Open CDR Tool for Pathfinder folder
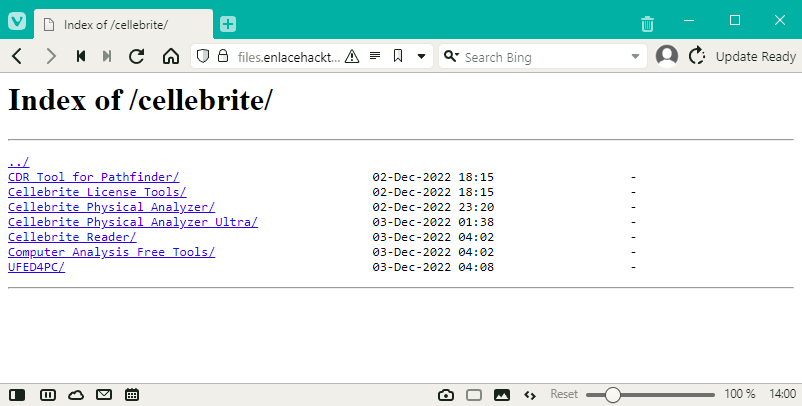This screenshot has width=802, height=406. click(94, 177)
